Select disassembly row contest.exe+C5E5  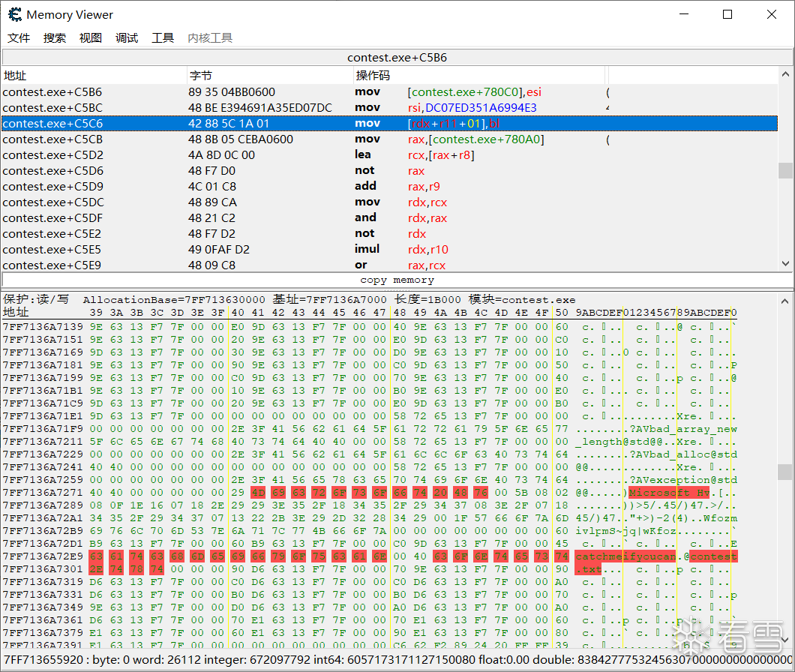pyautogui.click(x=389, y=249)
